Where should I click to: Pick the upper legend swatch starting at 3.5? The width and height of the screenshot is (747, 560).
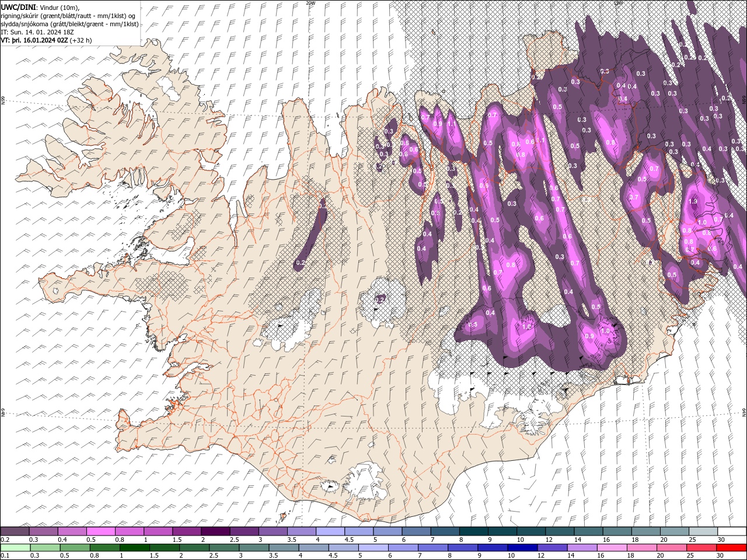(301, 531)
